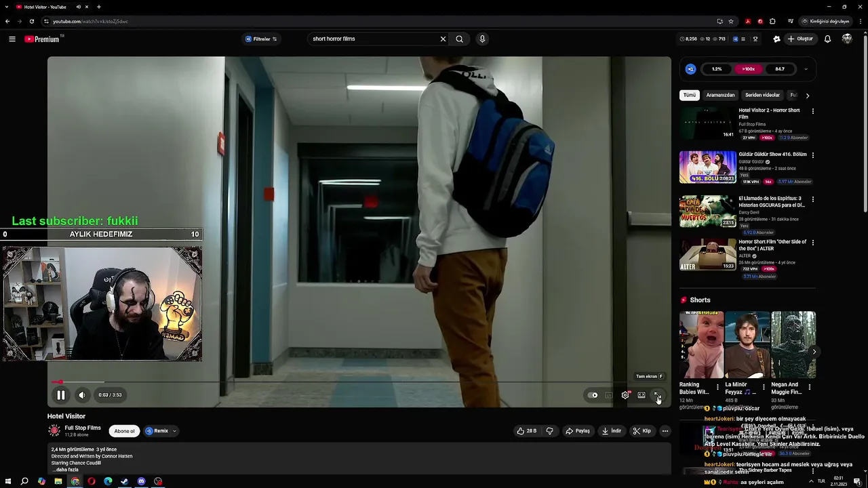Open Steam from the taskbar
Image resolution: width=868 pixels, height=488 pixels.
pos(125,481)
